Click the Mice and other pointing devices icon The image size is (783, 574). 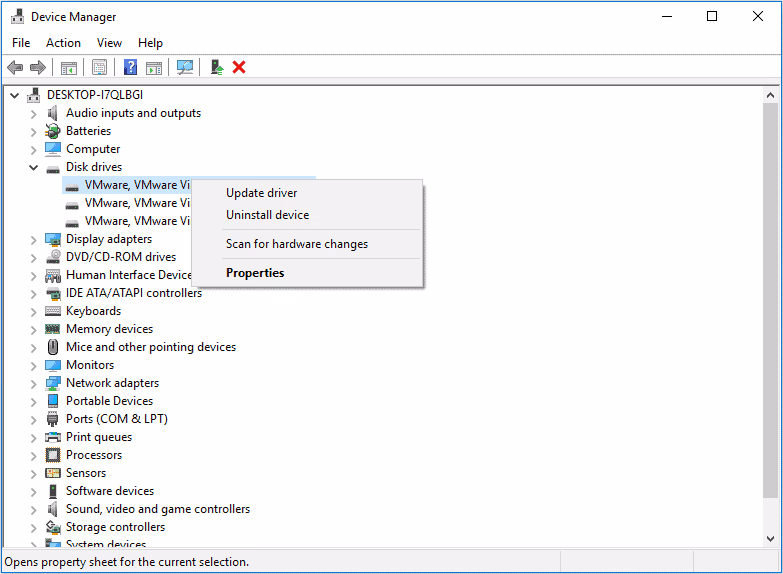[53, 347]
